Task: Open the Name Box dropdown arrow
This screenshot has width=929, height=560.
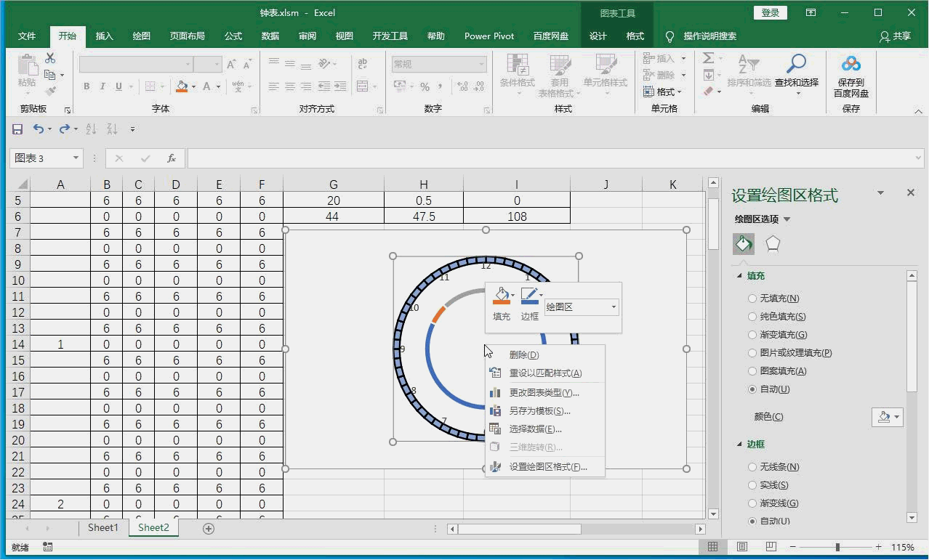Action: tap(76, 158)
